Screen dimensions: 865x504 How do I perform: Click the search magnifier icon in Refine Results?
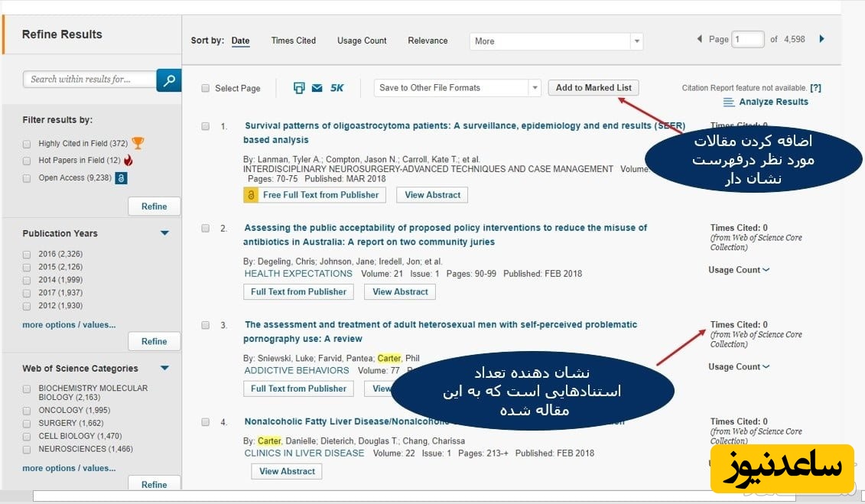pyautogui.click(x=168, y=80)
